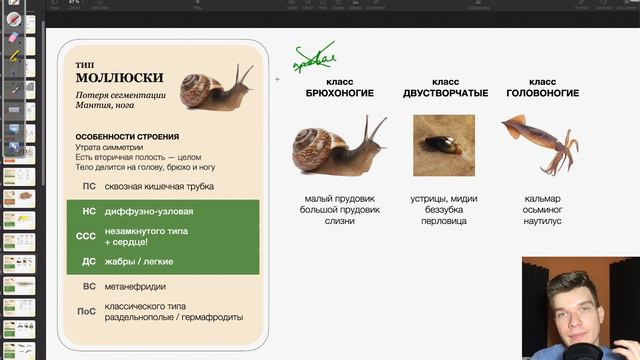Click the Comment button in the toolbar
This screenshot has height=360, width=640.
(x=376, y=4)
